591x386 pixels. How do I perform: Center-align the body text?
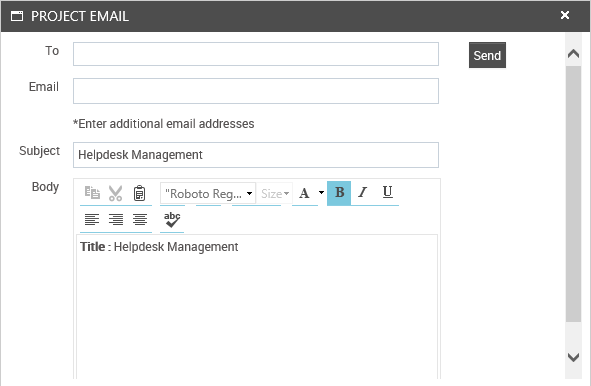click(140, 219)
